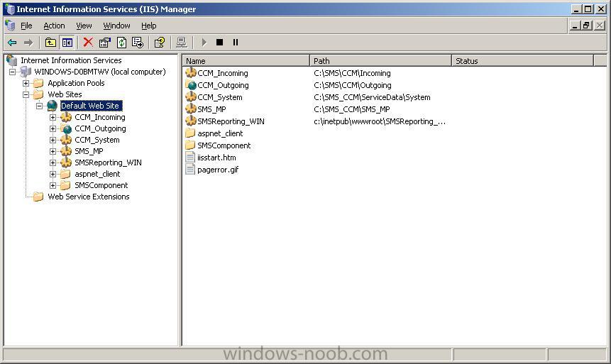This screenshot has width=611, height=364.
Task: Click the Export List toolbar icon
Action: [x=138, y=43]
